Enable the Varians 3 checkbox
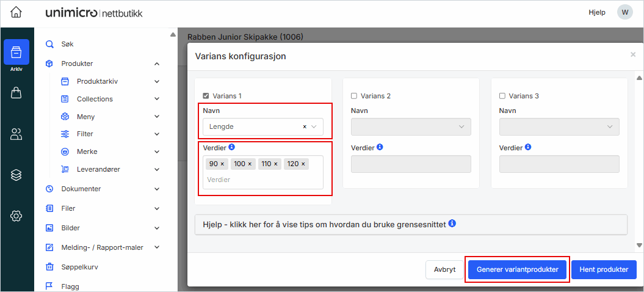 pos(502,96)
